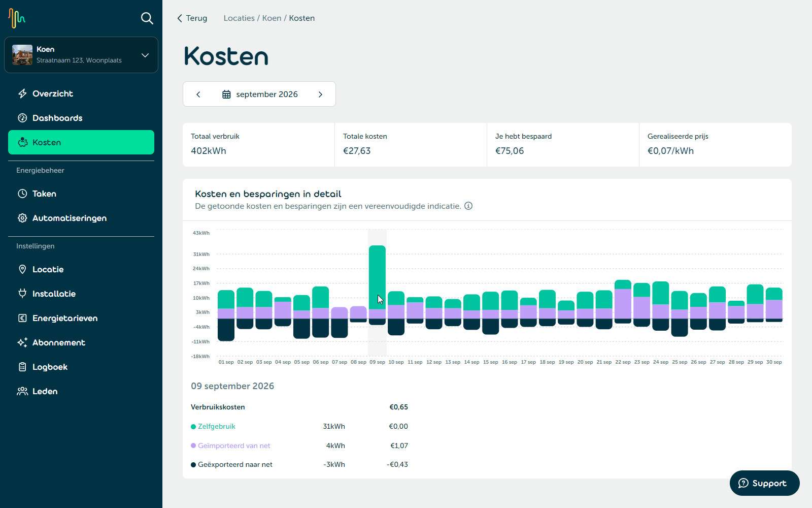Open the app logo home

tap(17, 18)
